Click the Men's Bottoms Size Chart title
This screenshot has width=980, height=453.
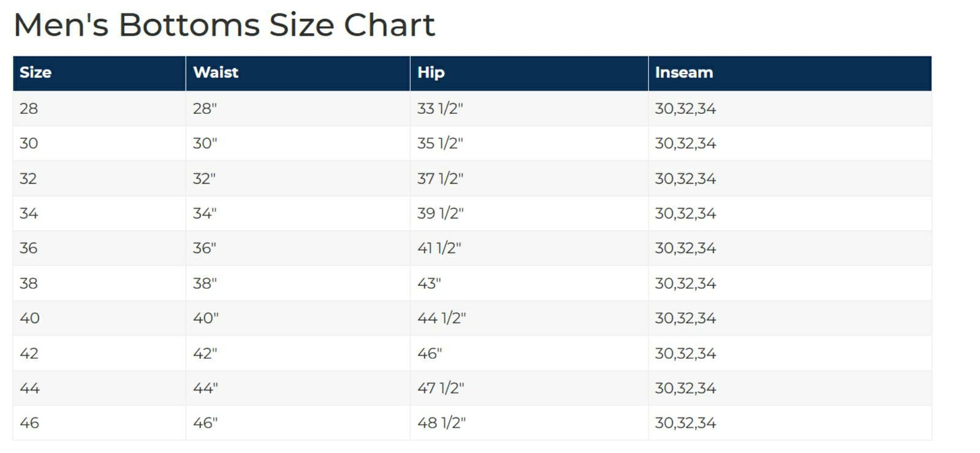coord(224,25)
